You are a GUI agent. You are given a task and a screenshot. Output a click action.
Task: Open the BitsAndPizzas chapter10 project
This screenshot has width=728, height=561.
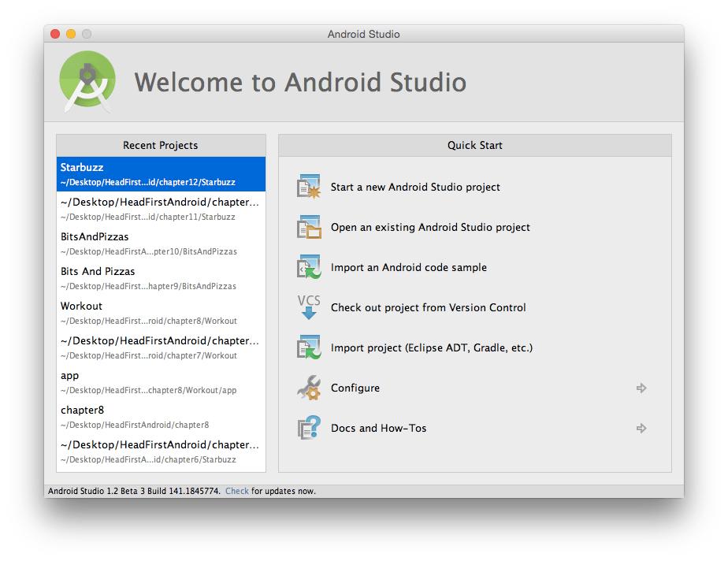click(x=161, y=243)
